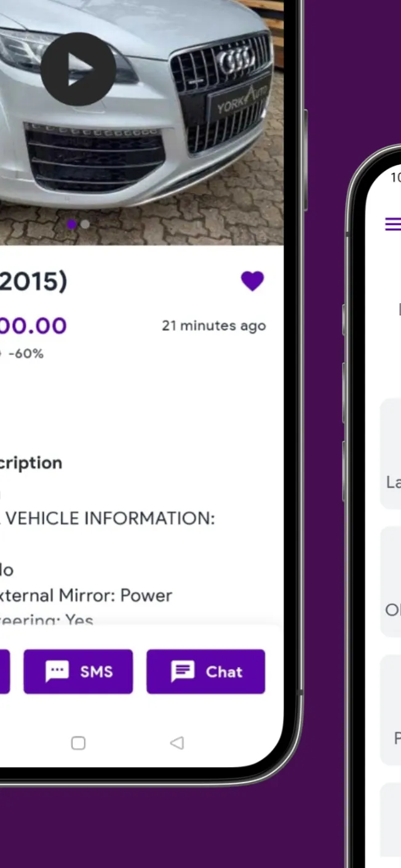This screenshot has width=401, height=868.
Task: Click the purple price ending 00.00
Action: point(33,326)
